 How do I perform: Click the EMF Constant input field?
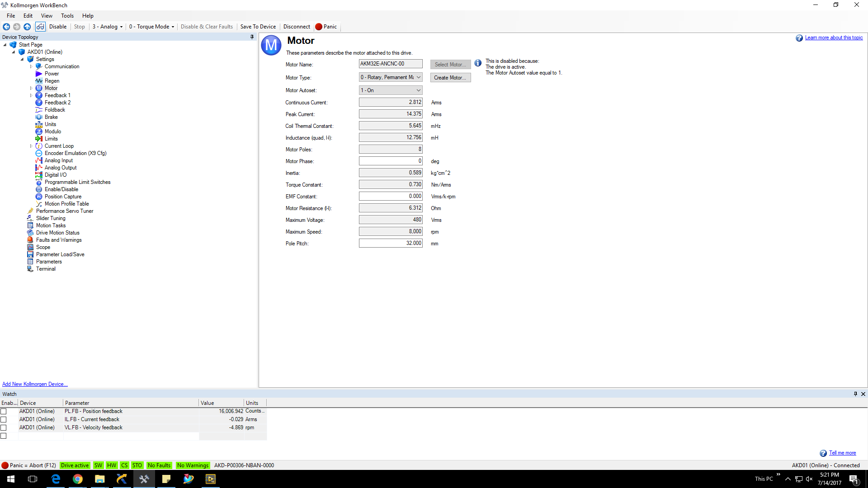coord(391,196)
